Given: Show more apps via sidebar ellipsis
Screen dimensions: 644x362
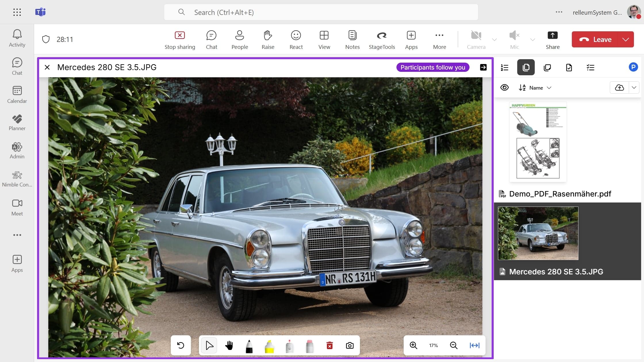Looking at the screenshot, I should coord(17,235).
